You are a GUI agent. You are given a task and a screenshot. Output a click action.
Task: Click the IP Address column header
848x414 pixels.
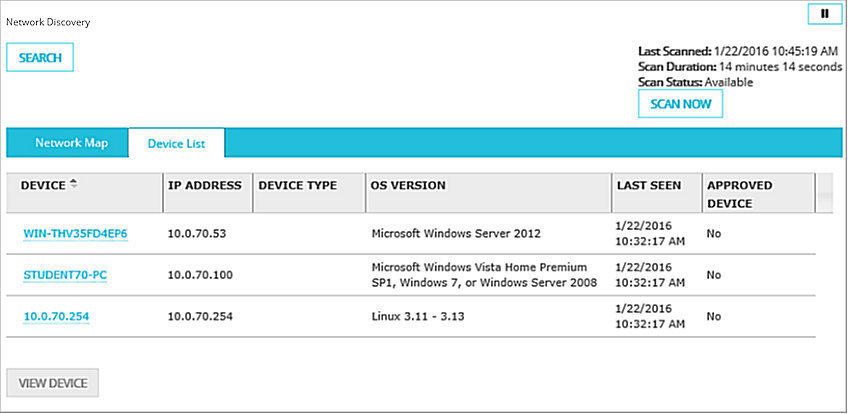point(204,186)
